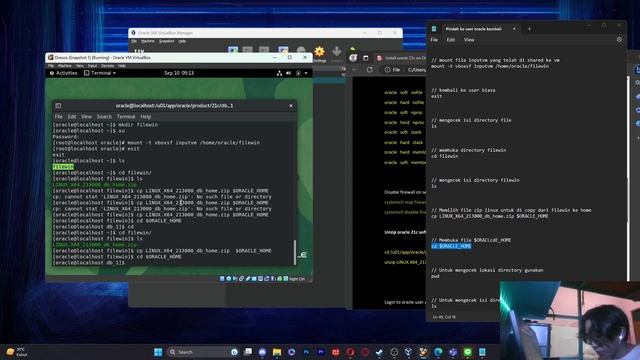This screenshot has height=360, width=640.
Task: Click the browser back arrow
Action: tap(355, 70)
